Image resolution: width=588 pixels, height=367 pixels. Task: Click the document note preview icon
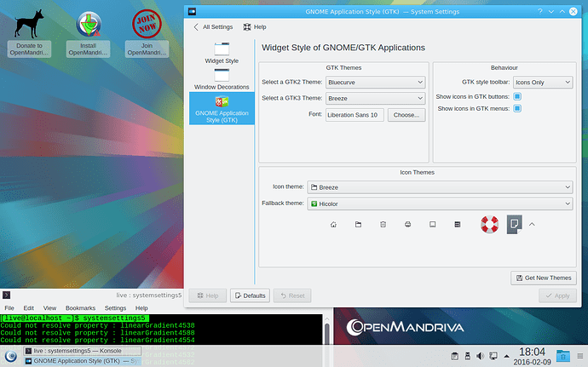(x=514, y=225)
